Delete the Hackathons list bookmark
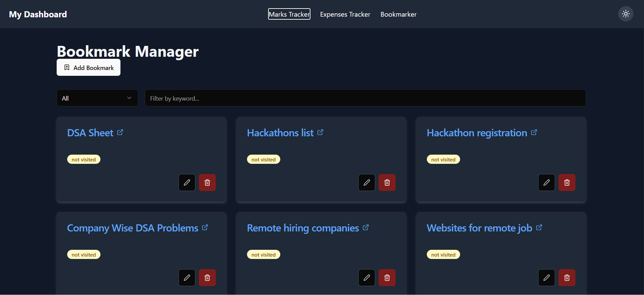Image resolution: width=644 pixels, height=295 pixels. [387, 183]
